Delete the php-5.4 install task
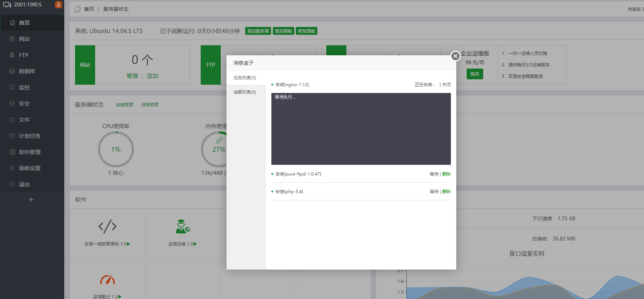 click(446, 192)
